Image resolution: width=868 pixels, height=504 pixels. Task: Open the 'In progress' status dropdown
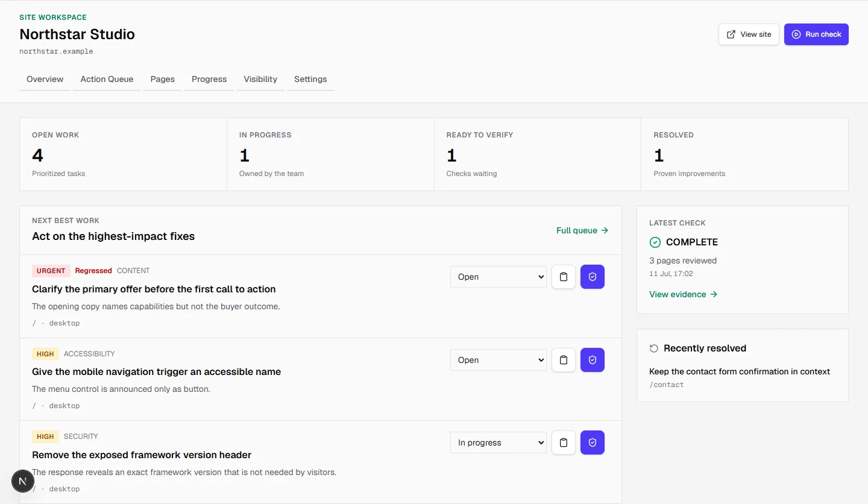[x=498, y=443]
